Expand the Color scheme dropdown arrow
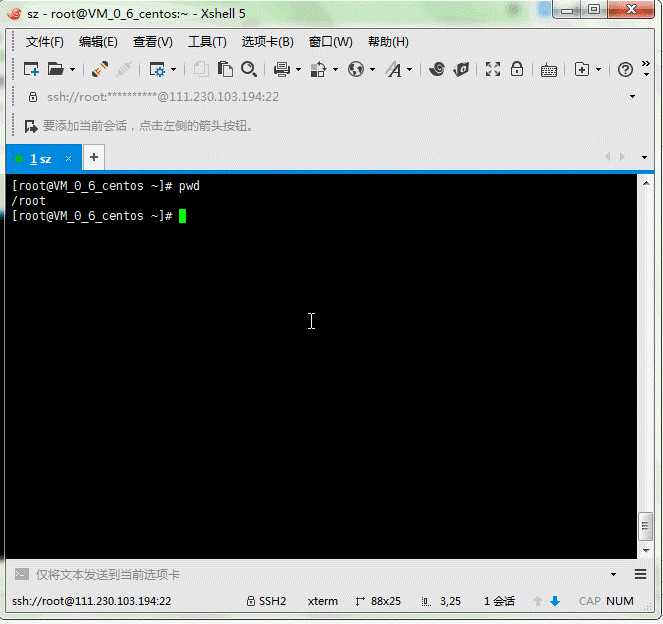 [x=335, y=69]
